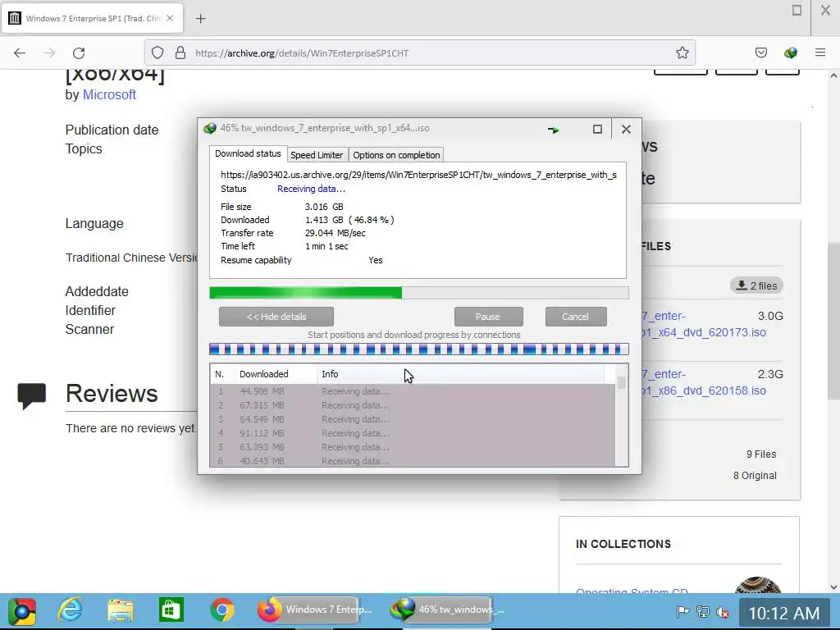This screenshot has width=840, height=630.
Task: Pause the ISO download
Action: pos(488,317)
